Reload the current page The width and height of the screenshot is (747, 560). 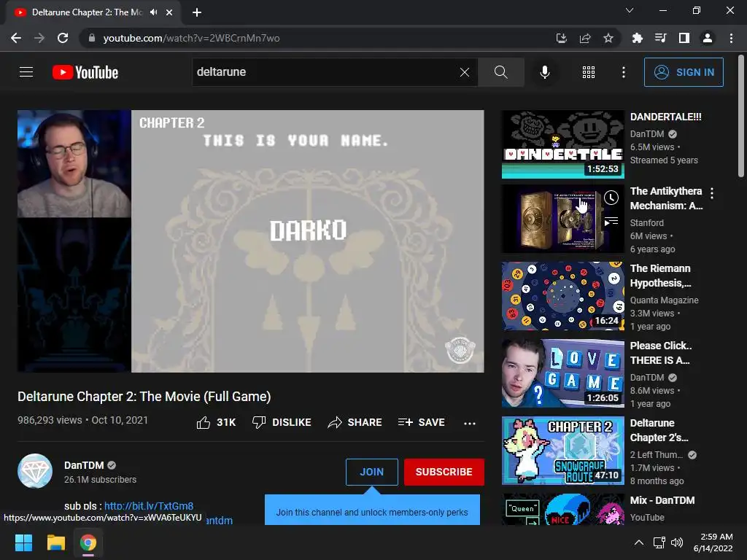[63, 38]
